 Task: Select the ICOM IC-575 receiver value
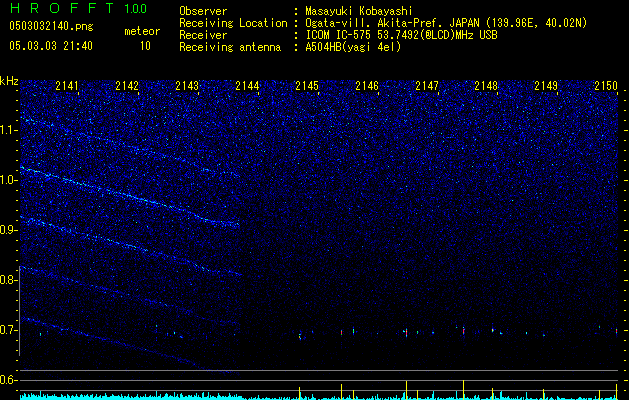[401, 35]
